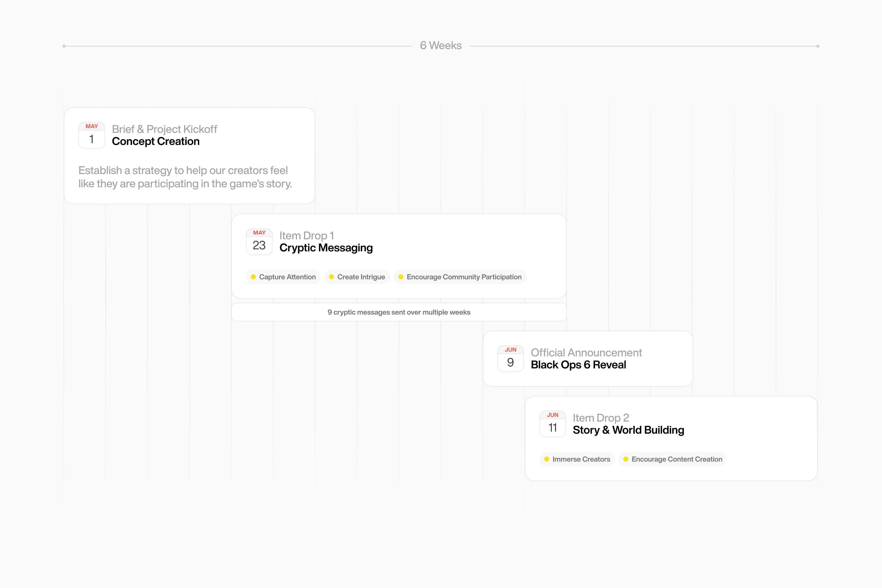Screen dimensions: 882x588
Task: Click the Story & World Building heading
Action: [629, 430]
